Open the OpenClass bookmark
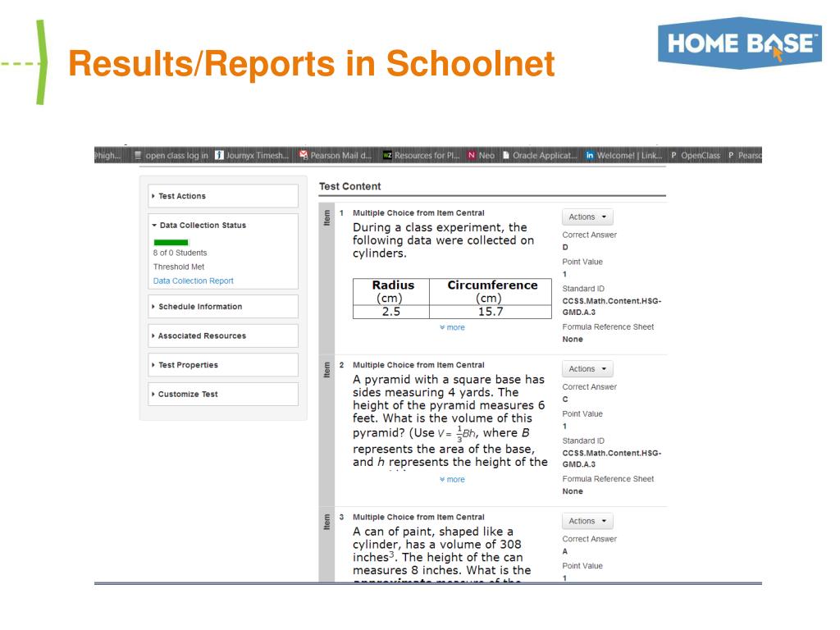 coord(696,155)
